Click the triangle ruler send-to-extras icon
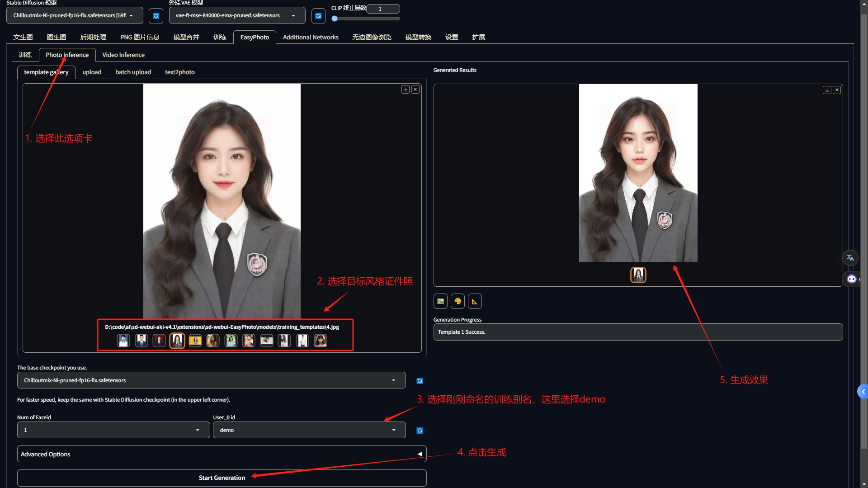Image resolution: width=868 pixels, height=488 pixels. tap(475, 301)
